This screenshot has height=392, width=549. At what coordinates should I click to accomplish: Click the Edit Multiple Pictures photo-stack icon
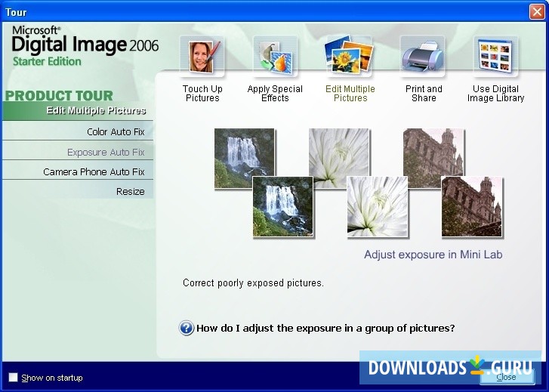pyautogui.click(x=350, y=56)
